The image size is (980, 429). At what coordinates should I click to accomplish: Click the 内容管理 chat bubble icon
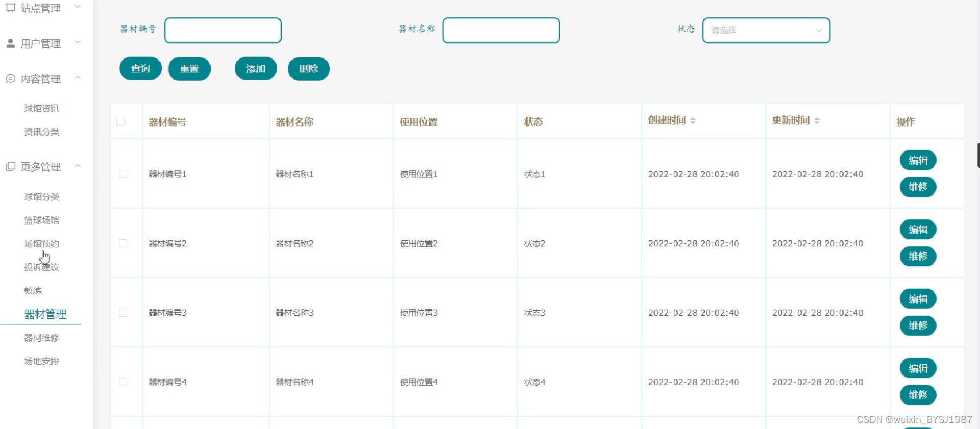tap(11, 79)
